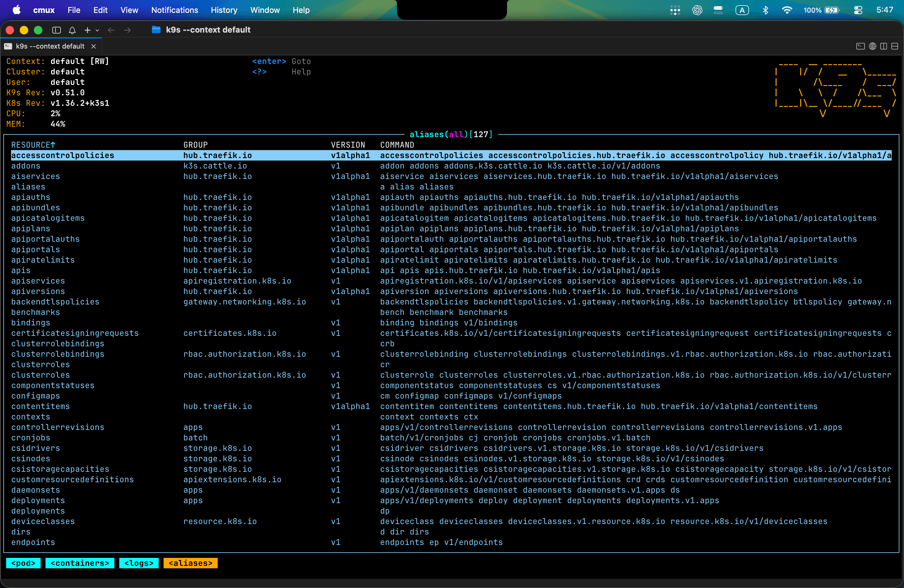The width and height of the screenshot is (904, 588).
Task: Sort by the RESOURCE column header
Action: click(33, 145)
